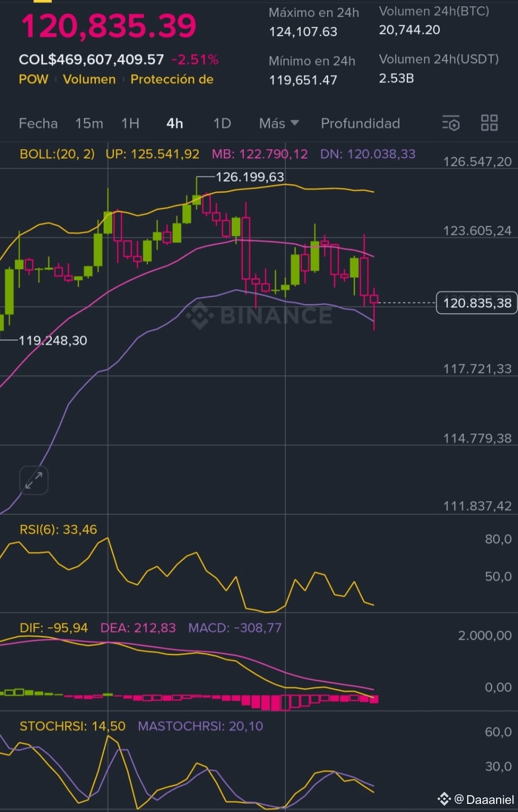Tap the Mínimo en 24h label

tap(312, 61)
